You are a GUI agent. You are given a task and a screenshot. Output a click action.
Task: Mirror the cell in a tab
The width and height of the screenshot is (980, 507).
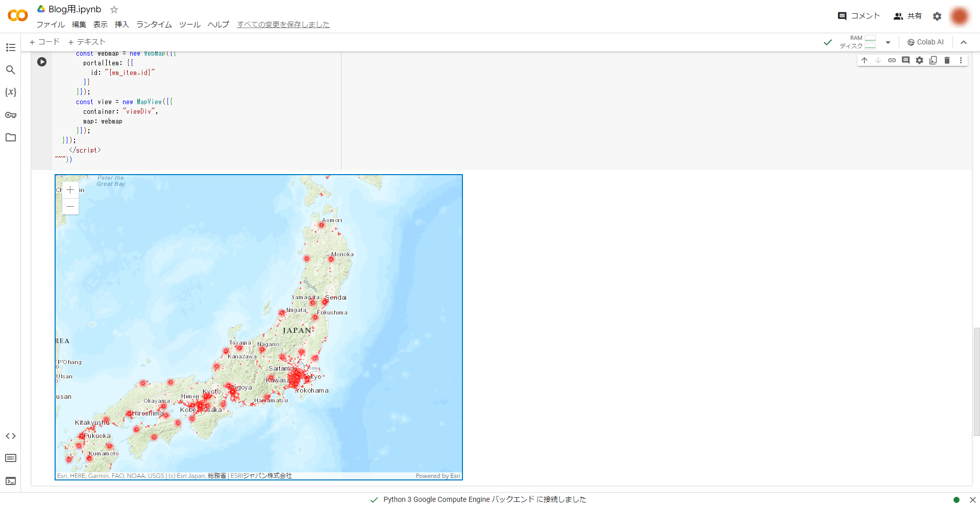[933, 60]
